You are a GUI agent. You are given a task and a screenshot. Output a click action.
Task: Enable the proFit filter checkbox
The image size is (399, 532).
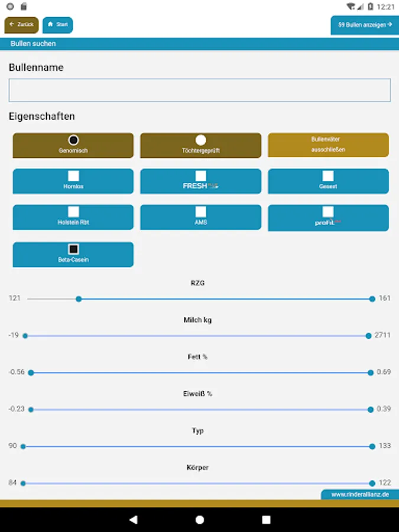click(328, 212)
